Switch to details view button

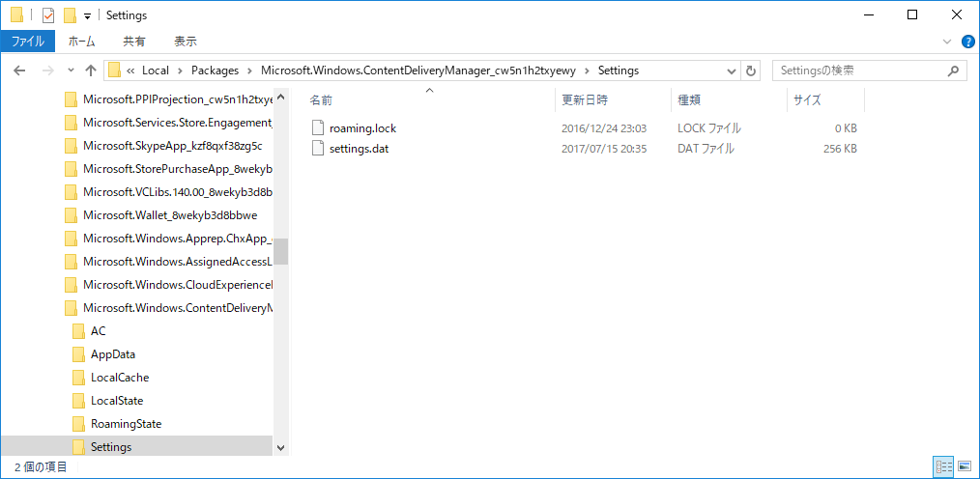pos(943,467)
